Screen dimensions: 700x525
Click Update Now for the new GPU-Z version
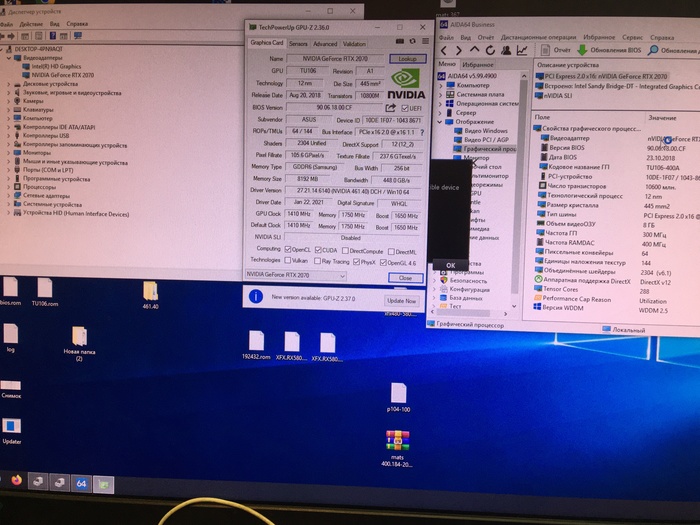pyautogui.click(x=400, y=300)
